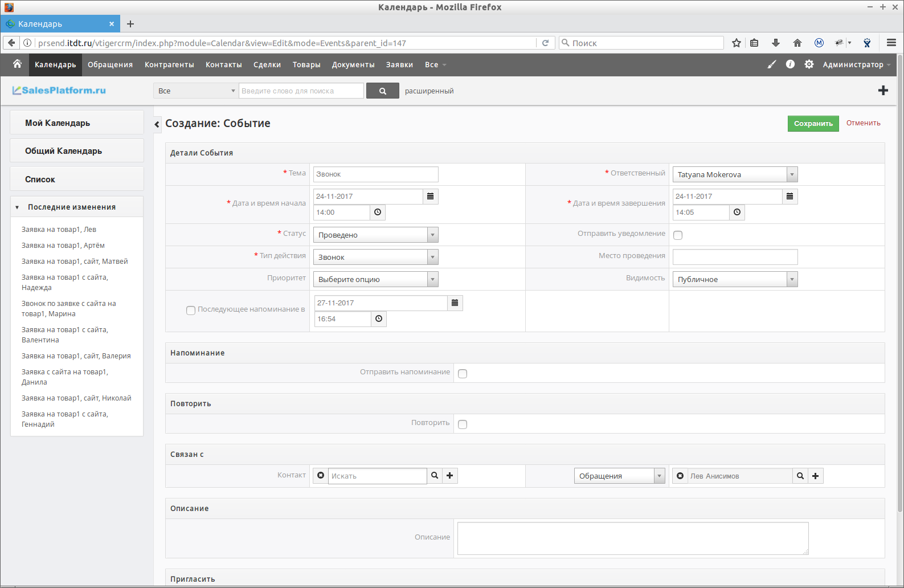Collapse the left sidebar arrow
Image resolution: width=904 pixels, height=588 pixels.
157,124
